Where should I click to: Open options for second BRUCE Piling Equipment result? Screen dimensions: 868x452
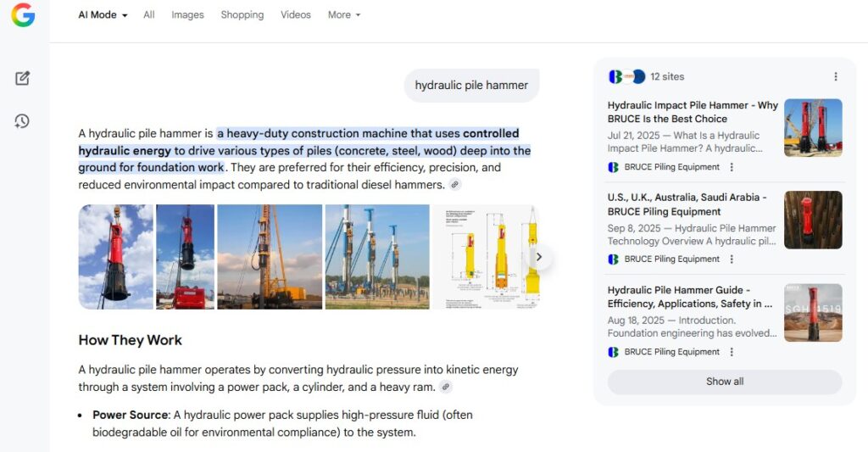(x=732, y=259)
